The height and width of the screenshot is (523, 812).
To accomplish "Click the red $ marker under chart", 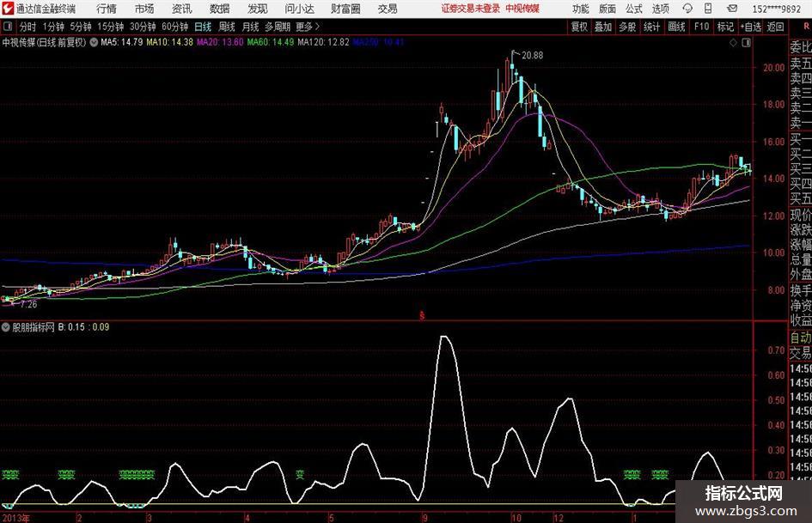I will 422,315.
